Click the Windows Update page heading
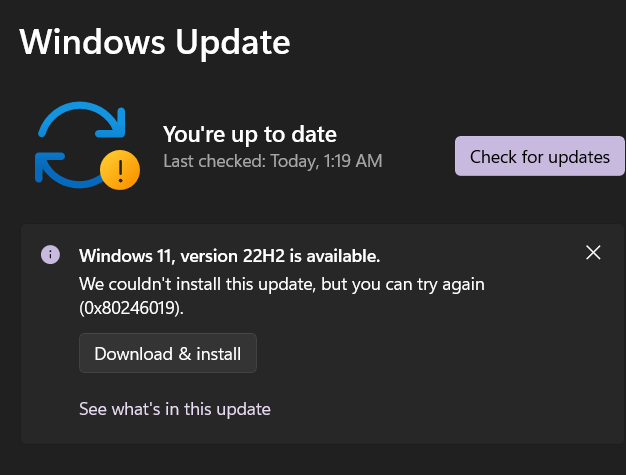The image size is (626, 475). 155,42
